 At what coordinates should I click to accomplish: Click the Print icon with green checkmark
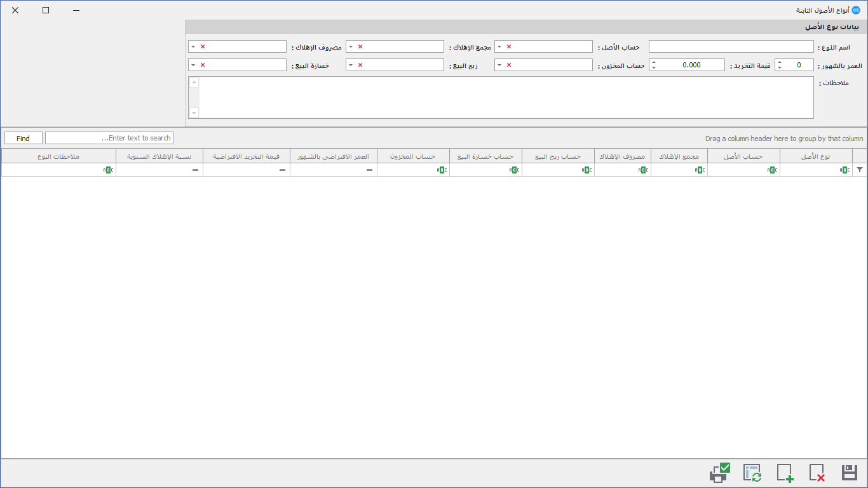point(719,473)
